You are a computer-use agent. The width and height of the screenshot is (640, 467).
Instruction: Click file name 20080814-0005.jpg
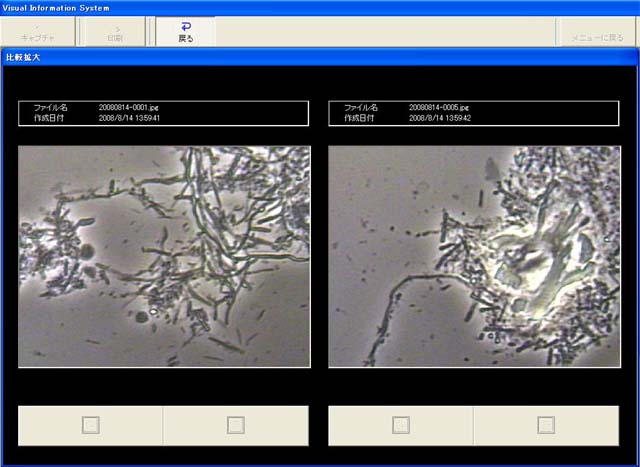tap(439, 107)
